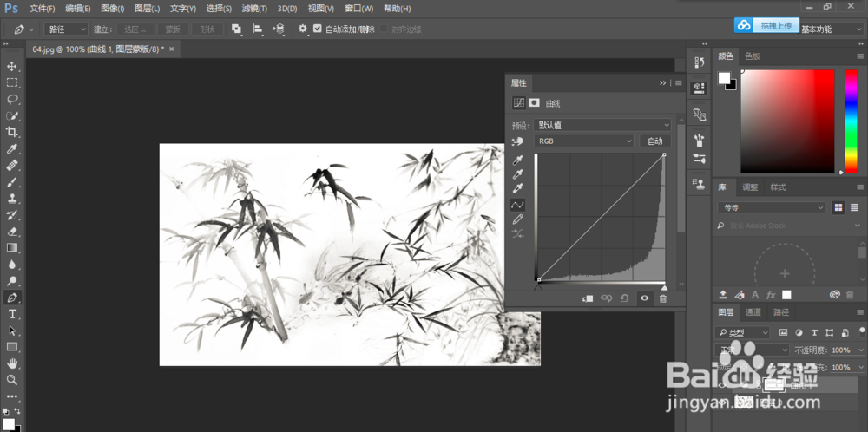Open the File menu
The width and height of the screenshot is (868, 432).
pos(42,9)
